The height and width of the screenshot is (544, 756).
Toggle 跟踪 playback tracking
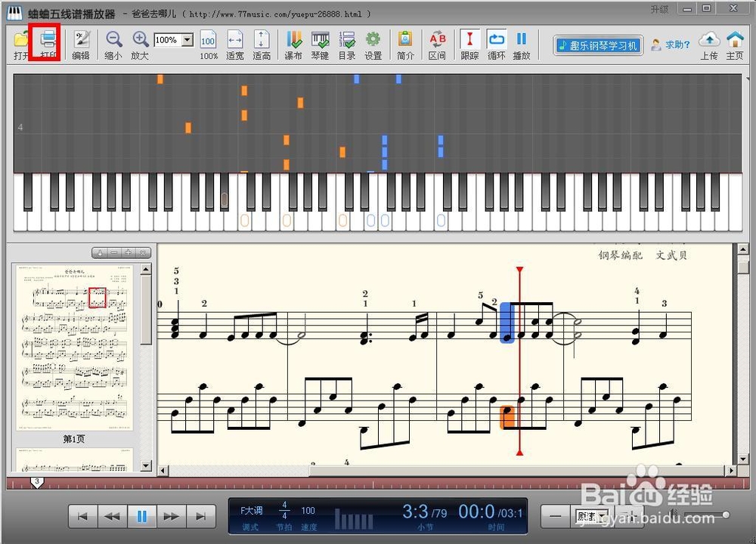pos(469,45)
